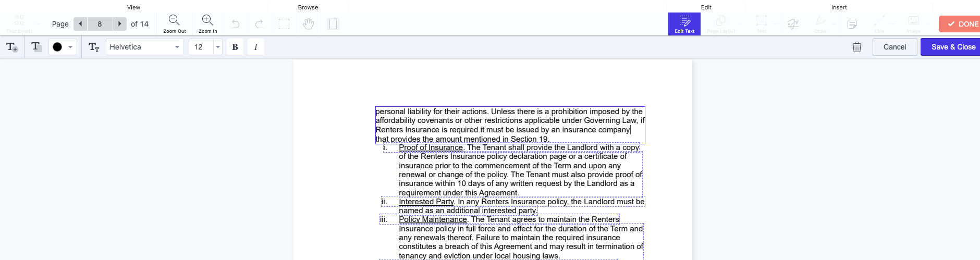The width and height of the screenshot is (980, 260).
Task: Expand the font size 12 dropdown
Action: tap(218, 47)
